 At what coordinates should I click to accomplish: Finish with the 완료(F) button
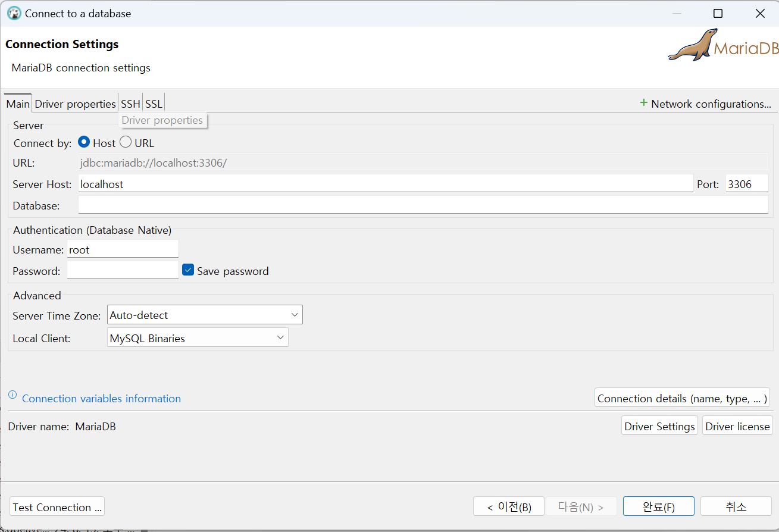tap(659, 506)
